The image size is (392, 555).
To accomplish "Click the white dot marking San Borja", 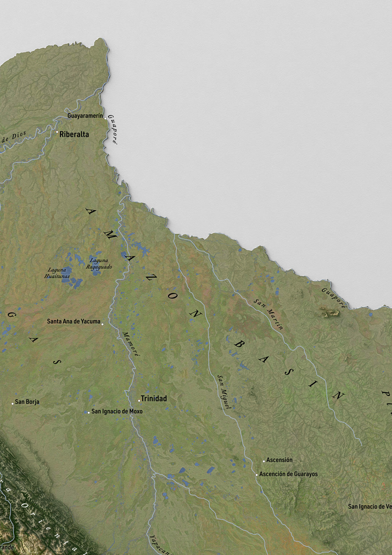I will (12, 403).
